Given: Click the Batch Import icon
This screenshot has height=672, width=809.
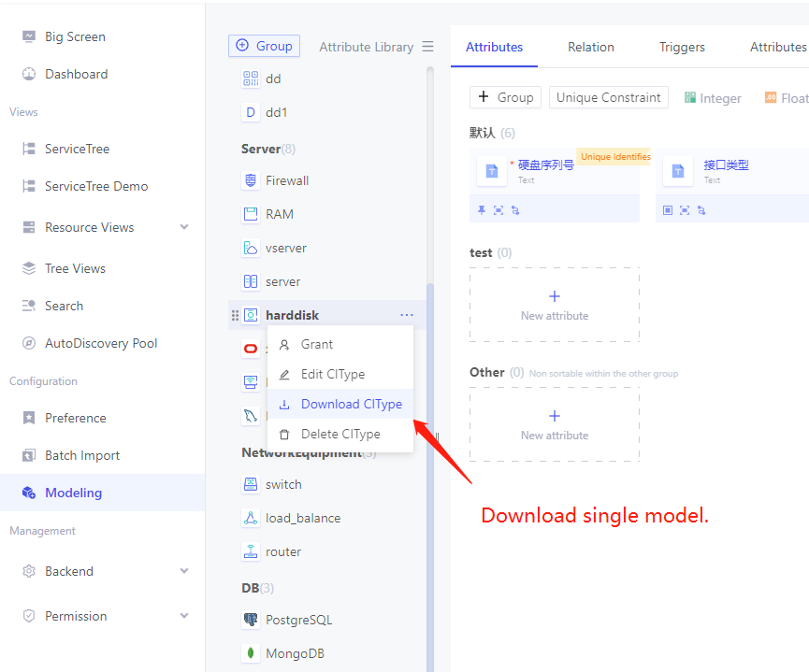Looking at the screenshot, I should 29,455.
